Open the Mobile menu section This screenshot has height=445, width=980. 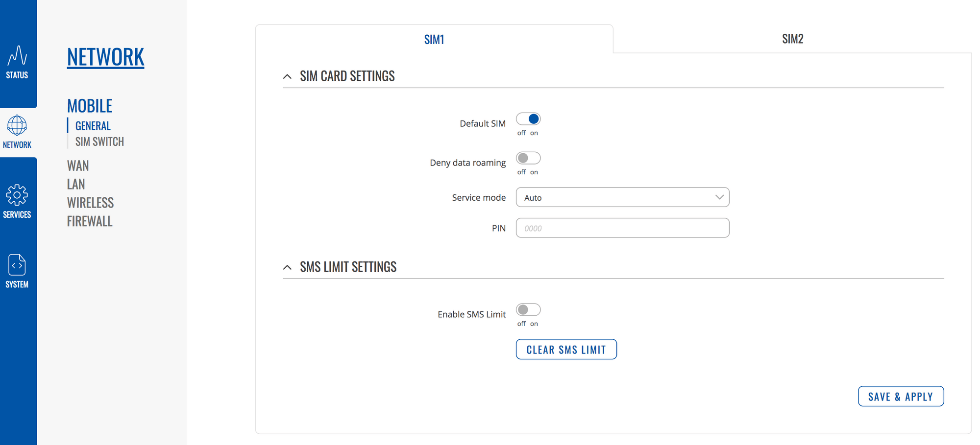coord(90,106)
